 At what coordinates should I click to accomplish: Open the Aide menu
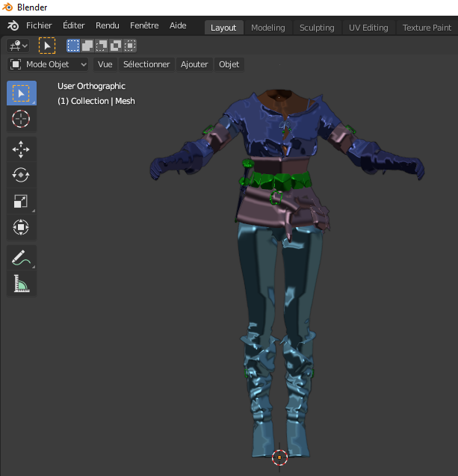click(178, 26)
